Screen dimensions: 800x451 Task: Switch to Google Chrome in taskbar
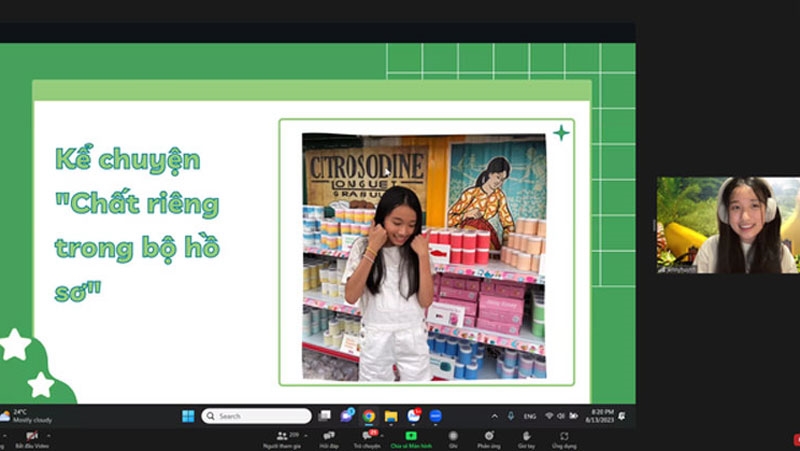pyautogui.click(x=369, y=416)
